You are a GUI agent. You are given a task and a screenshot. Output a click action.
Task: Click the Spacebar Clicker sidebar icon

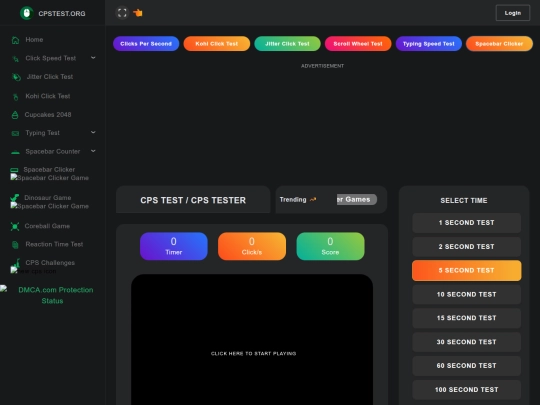(14, 170)
